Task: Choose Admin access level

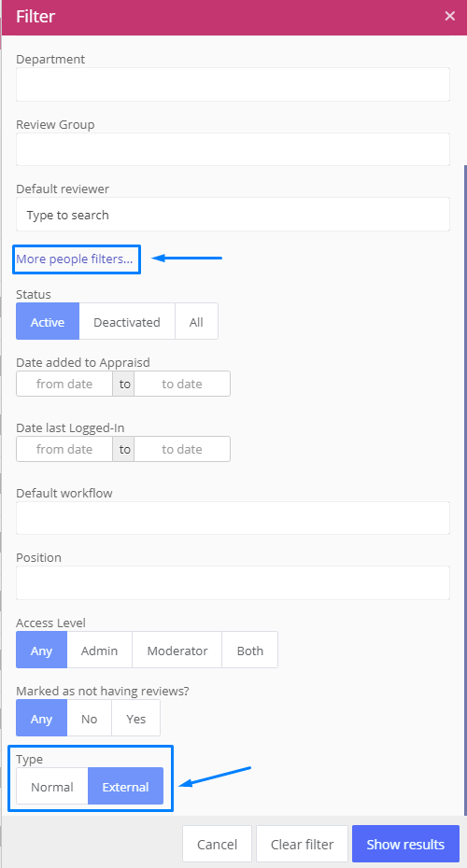Action: pyautogui.click(x=99, y=650)
